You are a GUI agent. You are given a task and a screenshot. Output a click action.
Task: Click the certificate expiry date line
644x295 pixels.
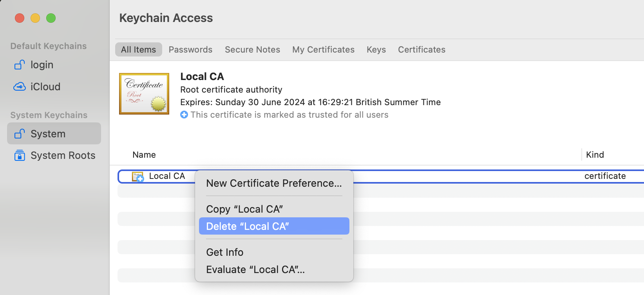(x=310, y=102)
